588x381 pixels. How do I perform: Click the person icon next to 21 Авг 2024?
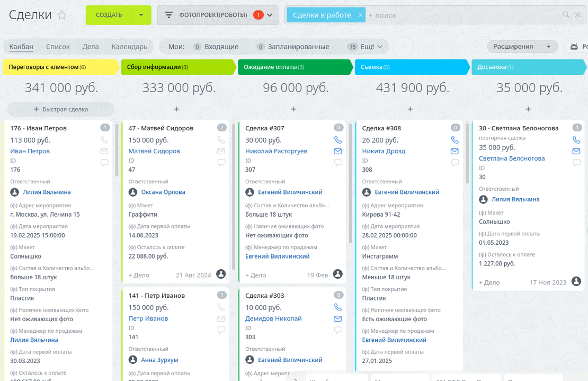pyautogui.click(x=221, y=274)
